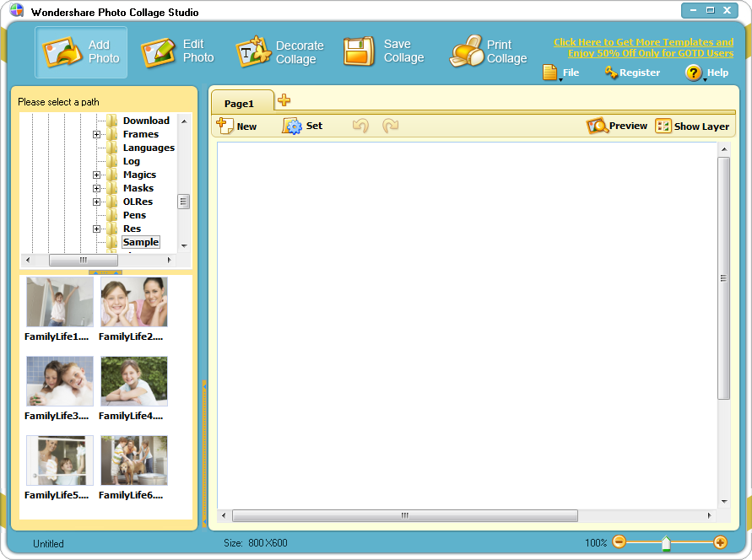Toggle the Show Layer panel
The height and width of the screenshot is (560, 752).
point(692,126)
